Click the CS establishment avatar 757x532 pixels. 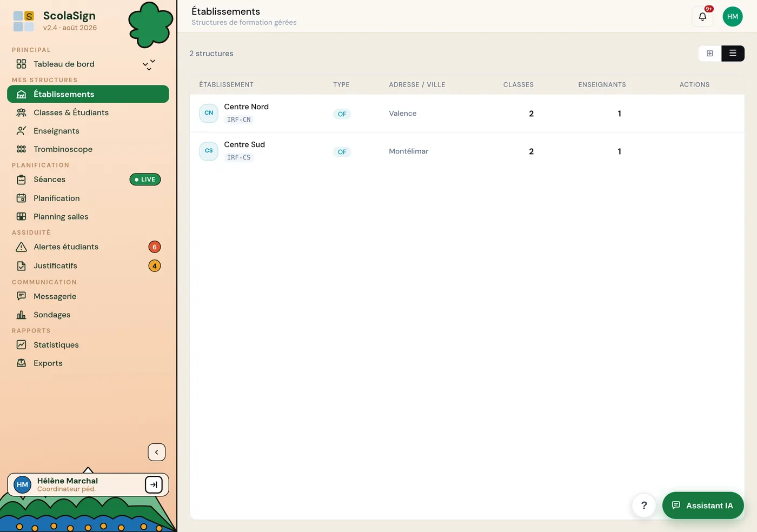(209, 151)
